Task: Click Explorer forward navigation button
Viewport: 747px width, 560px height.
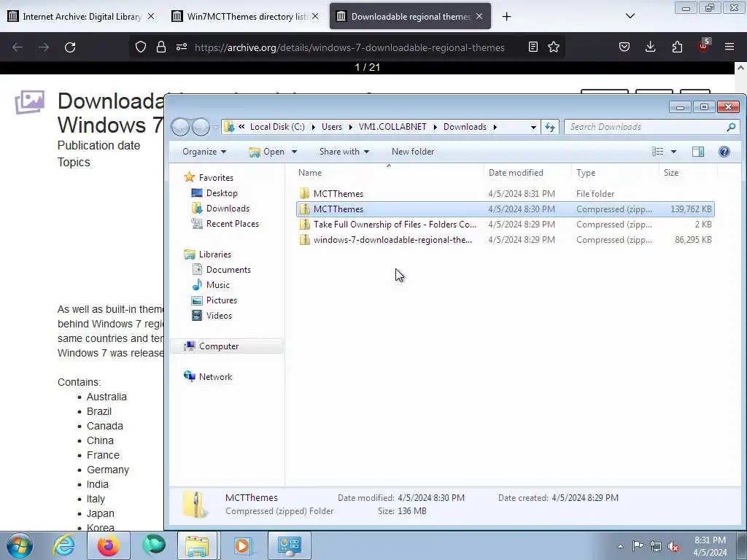Action: [201, 127]
